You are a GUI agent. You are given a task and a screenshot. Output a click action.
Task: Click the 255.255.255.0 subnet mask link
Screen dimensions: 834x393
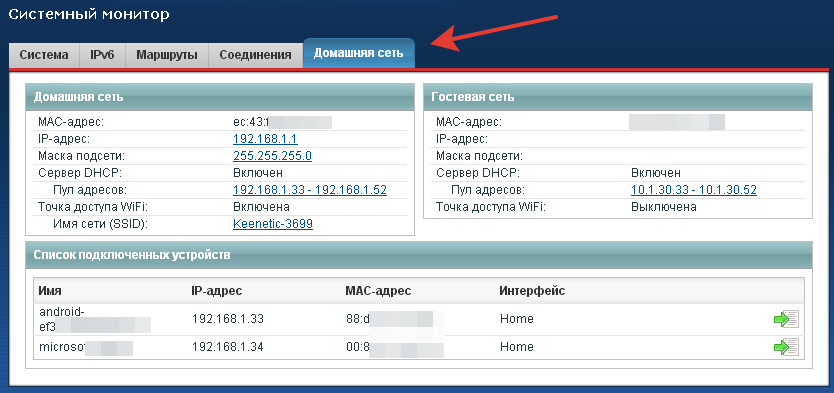pyautogui.click(x=272, y=156)
